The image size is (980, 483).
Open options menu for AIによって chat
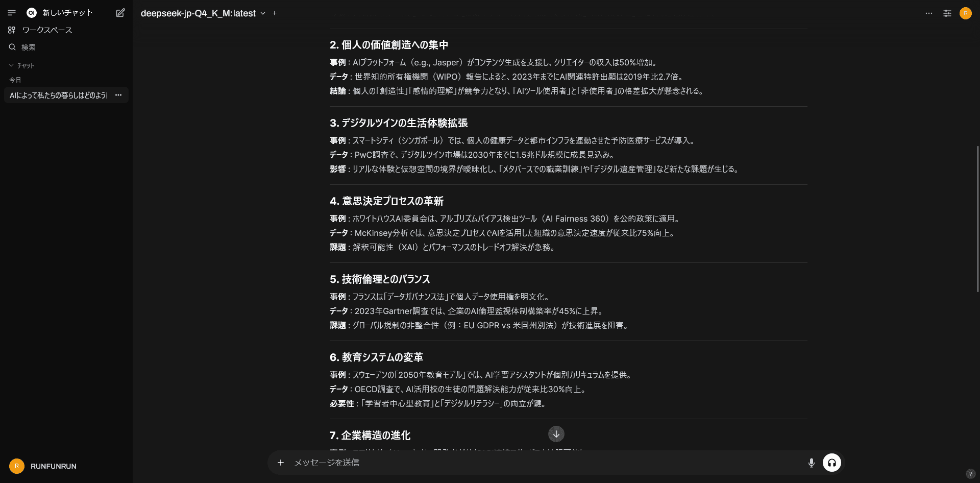coord(118,95)
